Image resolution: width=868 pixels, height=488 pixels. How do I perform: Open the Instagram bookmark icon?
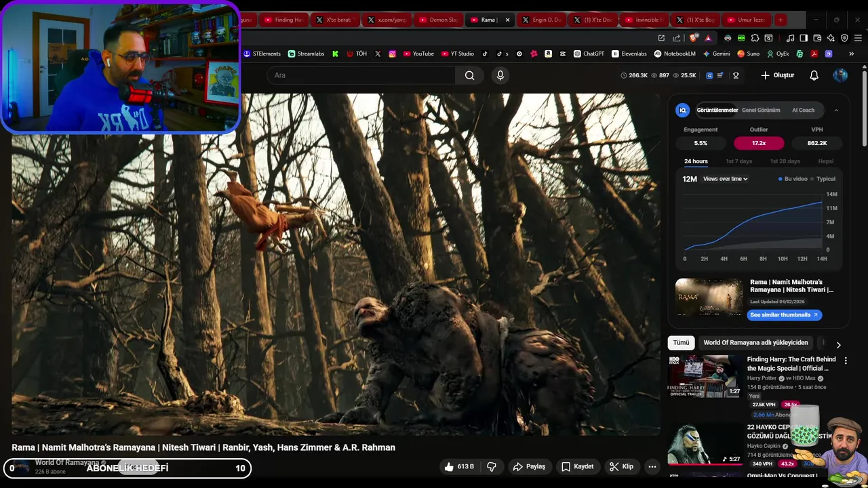392,54
